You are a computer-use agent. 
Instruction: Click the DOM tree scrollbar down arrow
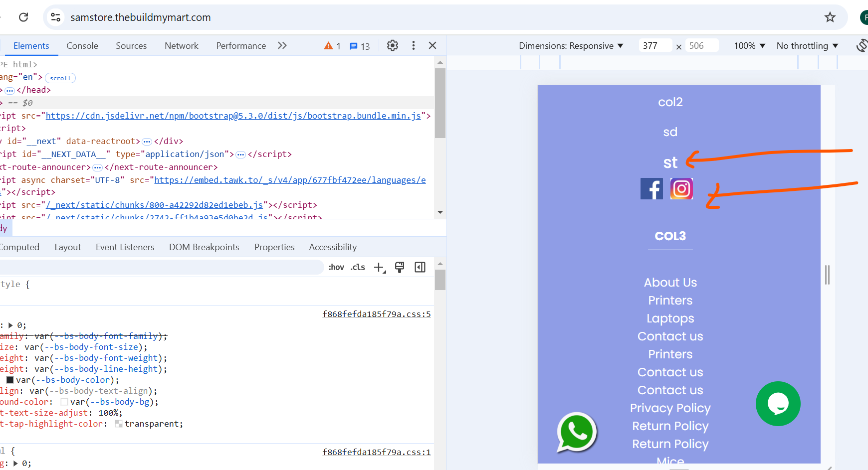click(440, 212)
